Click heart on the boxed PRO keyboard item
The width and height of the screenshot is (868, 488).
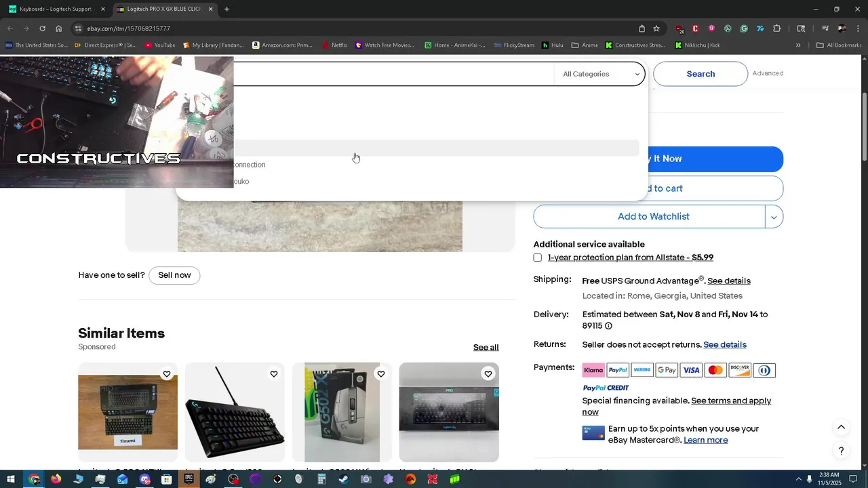point(488,374)
